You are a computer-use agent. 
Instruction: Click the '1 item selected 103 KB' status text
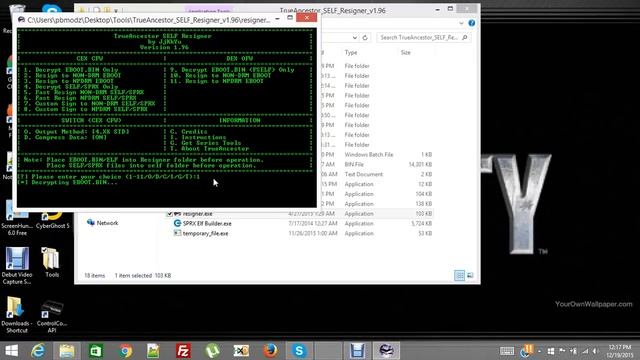pyautogui.click(x=143, y=276)
